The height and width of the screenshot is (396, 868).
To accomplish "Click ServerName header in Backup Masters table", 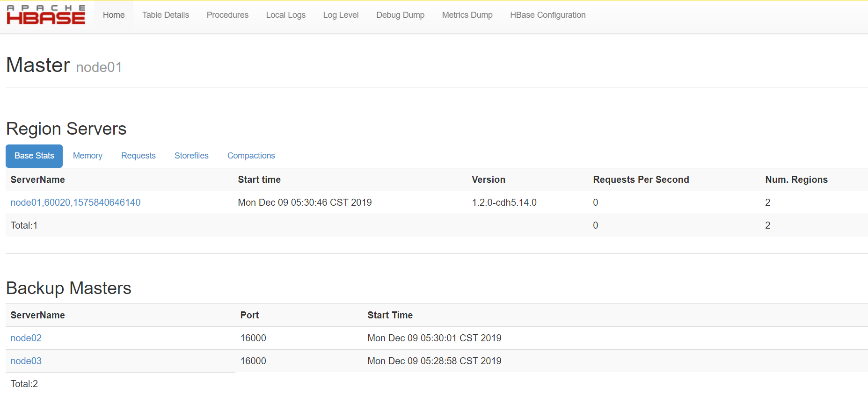I will coord(37,315).
